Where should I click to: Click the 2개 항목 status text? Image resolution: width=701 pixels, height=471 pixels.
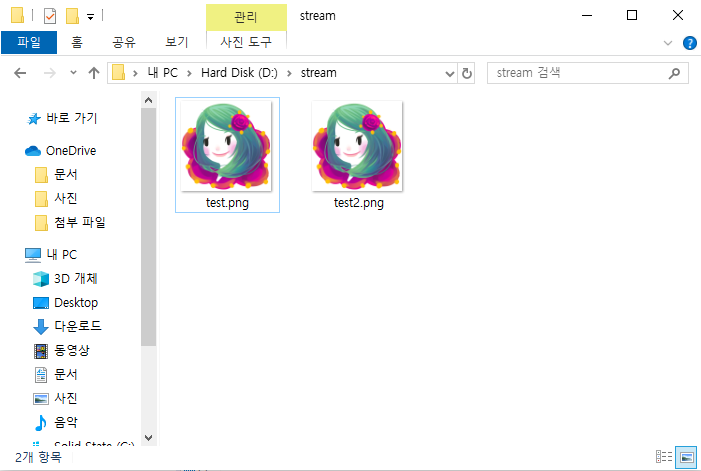point(38,457)
